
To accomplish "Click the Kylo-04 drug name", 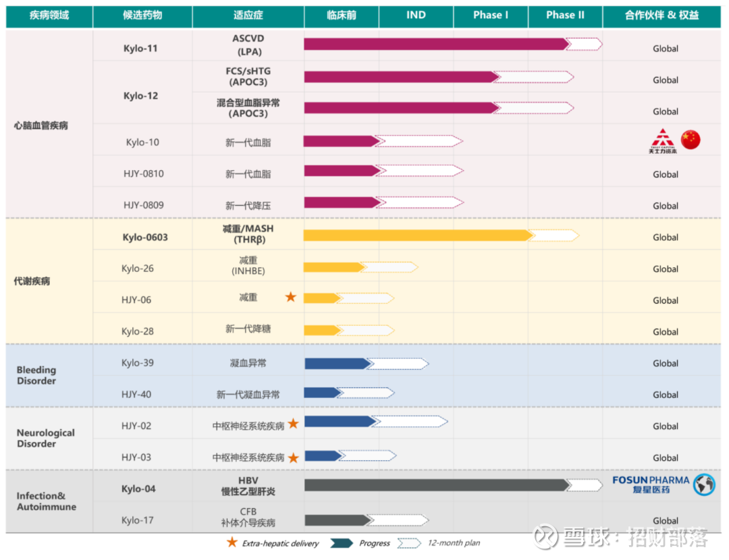I will [138, 489].
